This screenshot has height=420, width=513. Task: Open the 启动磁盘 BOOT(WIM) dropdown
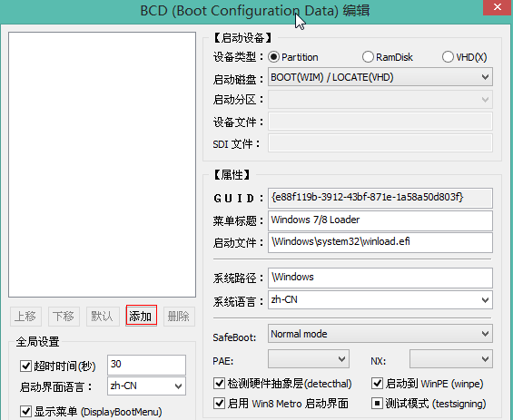380,77
